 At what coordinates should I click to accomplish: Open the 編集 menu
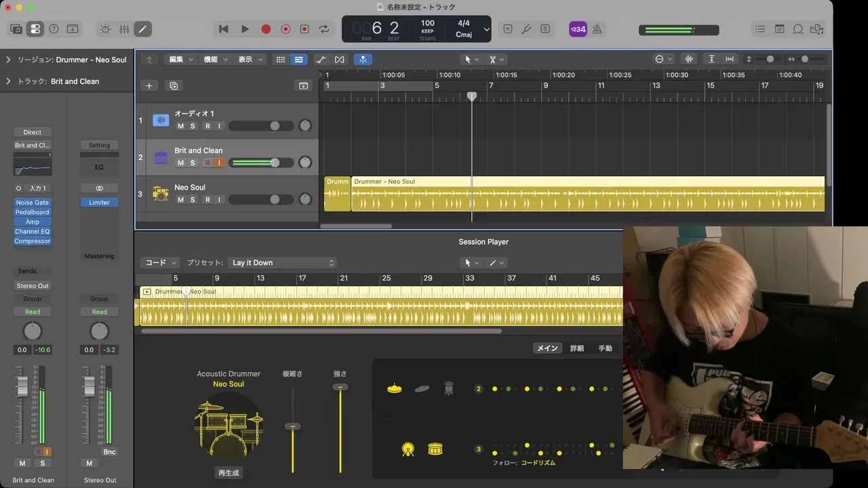pyautogui.click(x=180, y=60)
